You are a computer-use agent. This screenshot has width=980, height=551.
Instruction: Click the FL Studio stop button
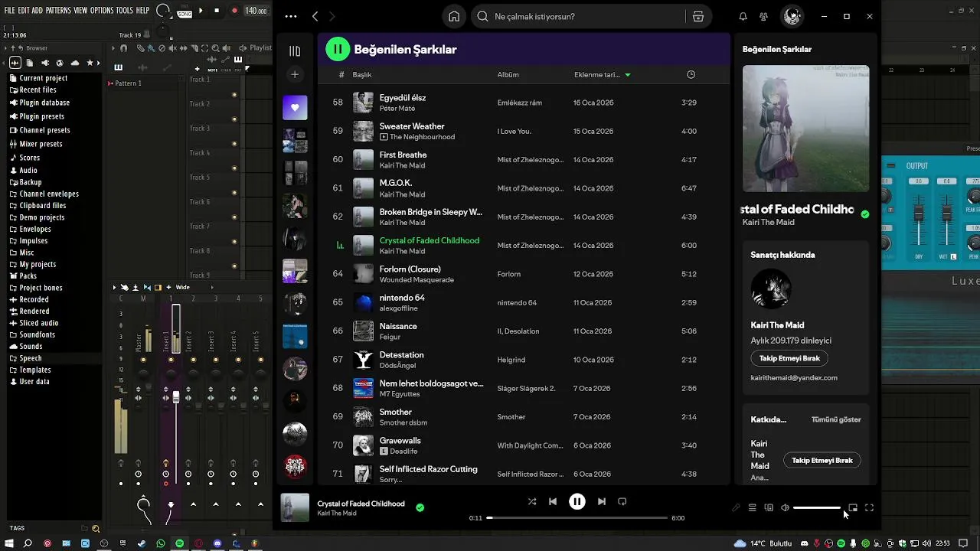tap(217, 11)
